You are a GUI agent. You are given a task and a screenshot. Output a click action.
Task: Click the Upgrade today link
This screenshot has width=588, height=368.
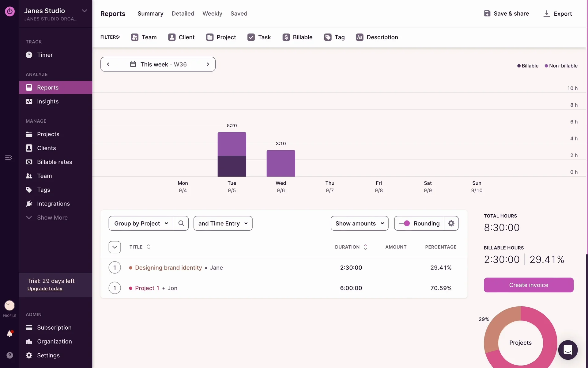[45, 289]
